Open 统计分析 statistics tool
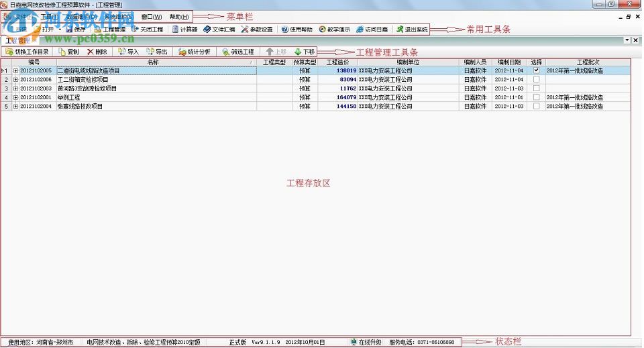644x348 pixels. pyautogui.click(x=195, y=52)
